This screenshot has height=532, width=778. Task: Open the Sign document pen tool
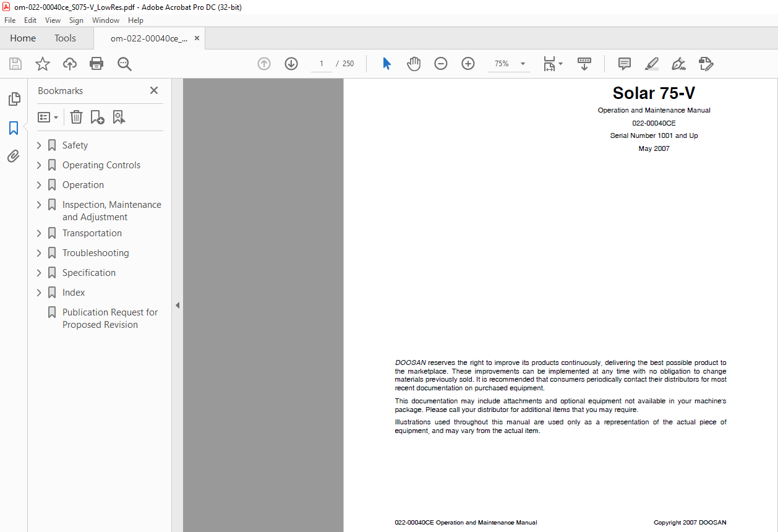[x=679, y=64]
